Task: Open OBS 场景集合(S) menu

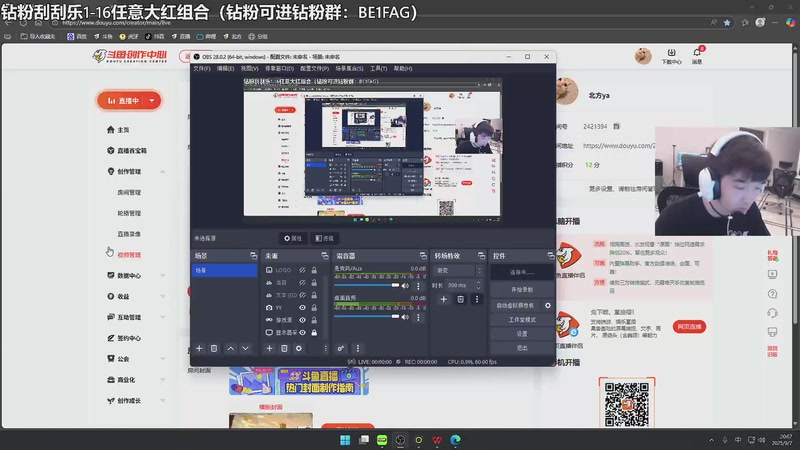Action: tap(349, 68)
